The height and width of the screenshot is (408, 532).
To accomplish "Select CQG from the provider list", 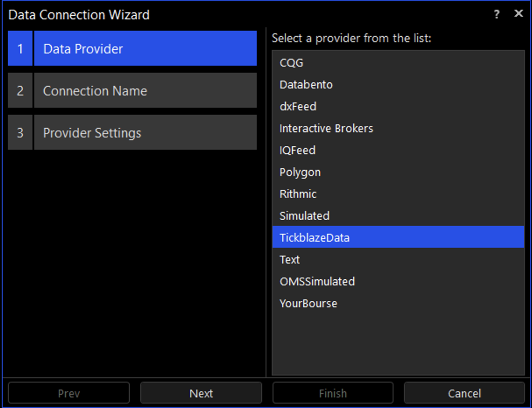I will 398,63.
